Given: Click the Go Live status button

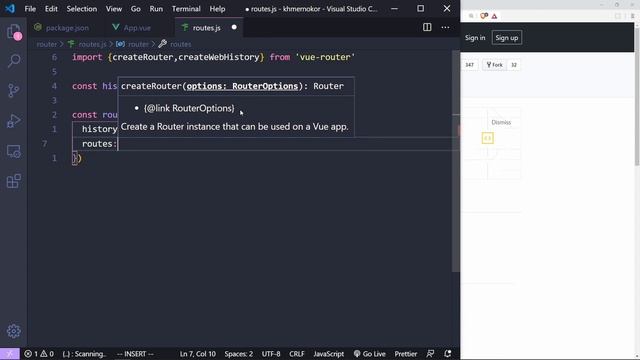Looking at the screenshot, I should point(369,354).
